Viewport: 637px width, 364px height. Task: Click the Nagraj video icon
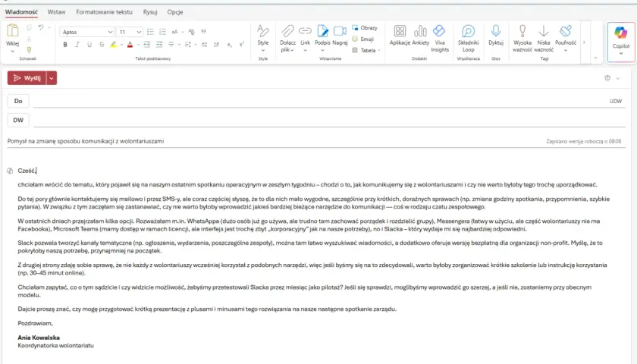[340, 31]
